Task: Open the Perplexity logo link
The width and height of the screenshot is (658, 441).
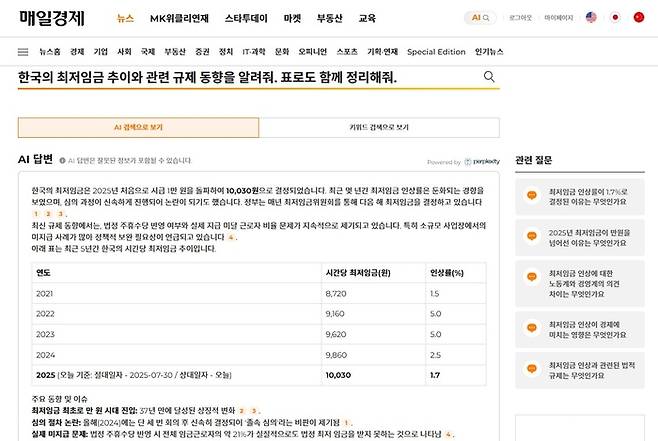Action: pos(483,162)
